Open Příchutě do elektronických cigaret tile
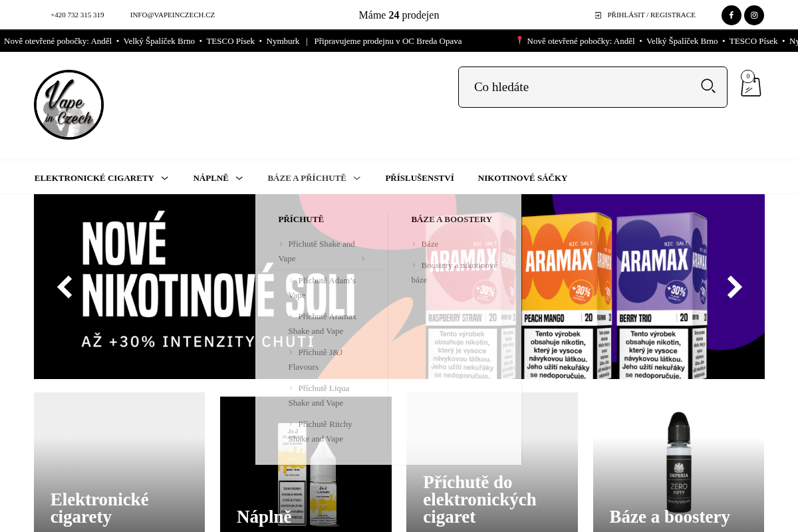Screen dimensions: 798x532 coord(492,462)
